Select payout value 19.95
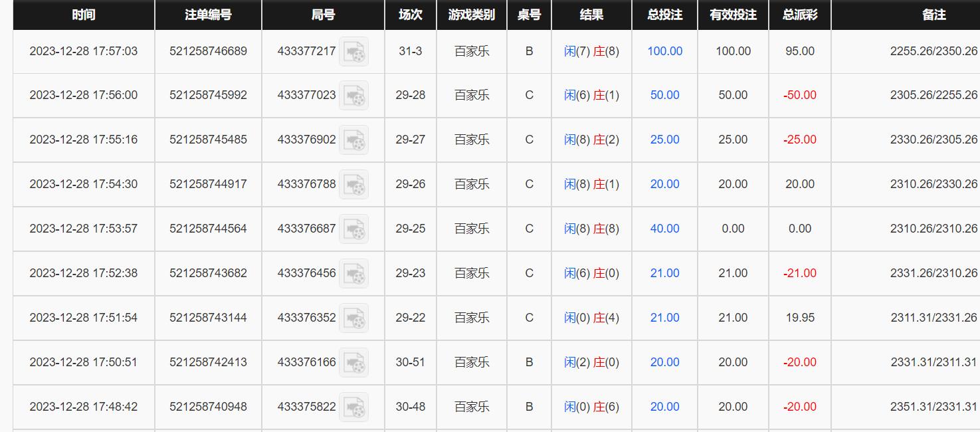The image size is (980, 432). [x=800, y=318]
